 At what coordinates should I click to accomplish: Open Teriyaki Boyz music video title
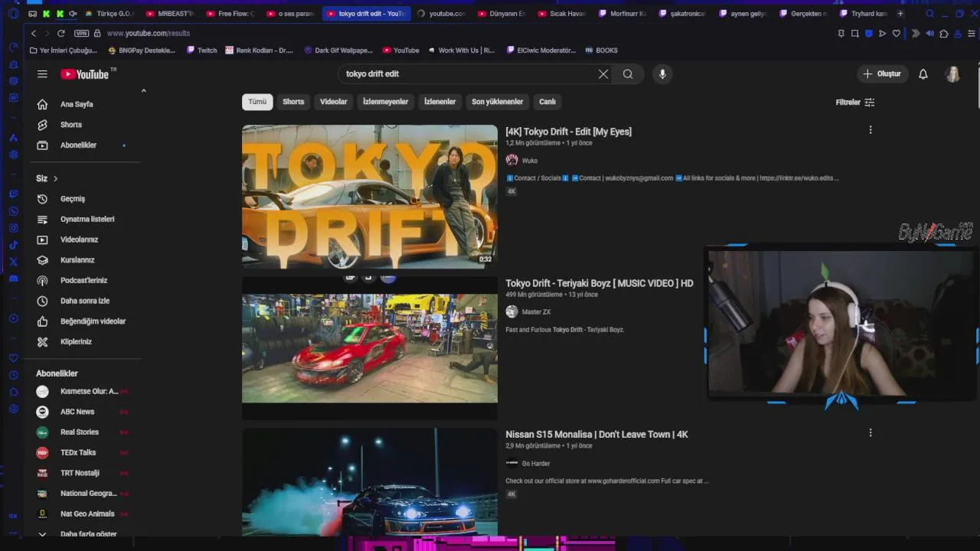(599, 283)
